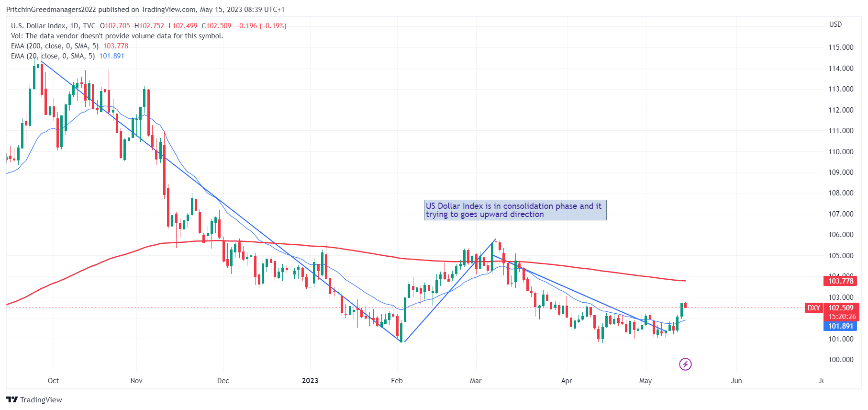Click the 'Nov' label on the time axis
The width and height of the screenshot is (868, 410).
click(136, 381)
